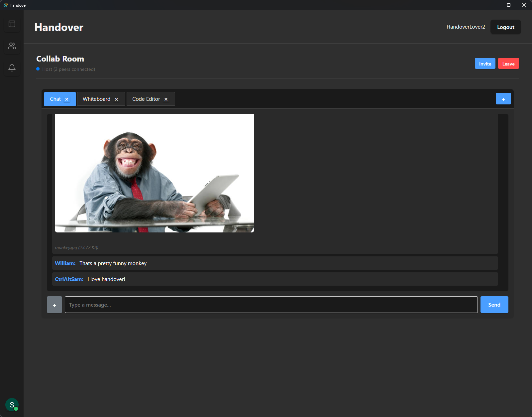532x417 pixels.
Task: Switch to the Whiteboard tab
Action: click(96, 98)
